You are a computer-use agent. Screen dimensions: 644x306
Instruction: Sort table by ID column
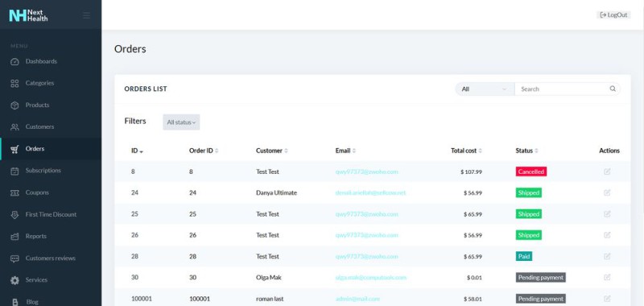point(137,151)
